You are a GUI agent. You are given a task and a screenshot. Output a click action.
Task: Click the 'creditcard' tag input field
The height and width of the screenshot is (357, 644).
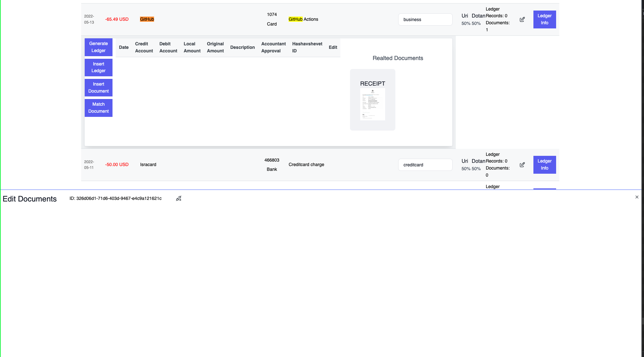[x=425, y=165]
